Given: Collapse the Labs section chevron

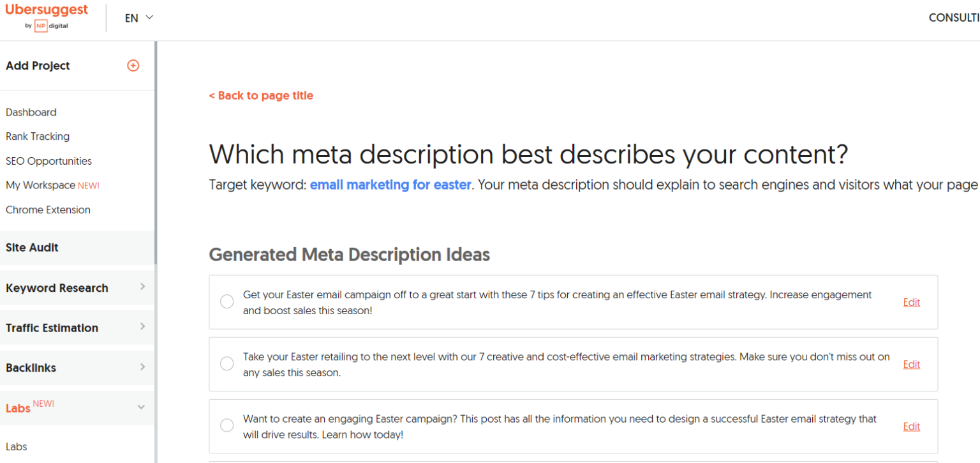Looking at the screenshot, I should (x=142, y=407).
